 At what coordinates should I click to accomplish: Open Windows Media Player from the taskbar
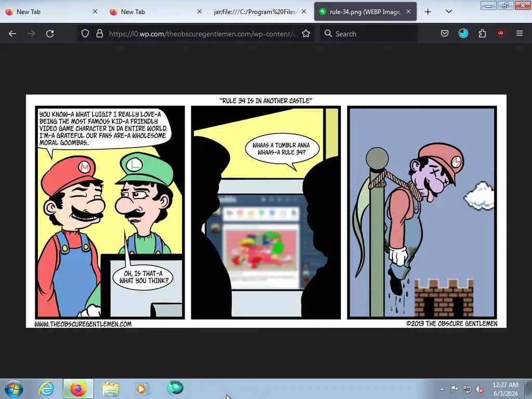[141, 389]
